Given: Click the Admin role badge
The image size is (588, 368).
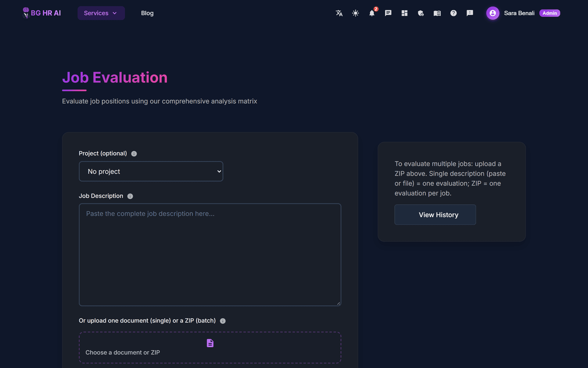Looking at the screenshot, I should click(550, 13).
